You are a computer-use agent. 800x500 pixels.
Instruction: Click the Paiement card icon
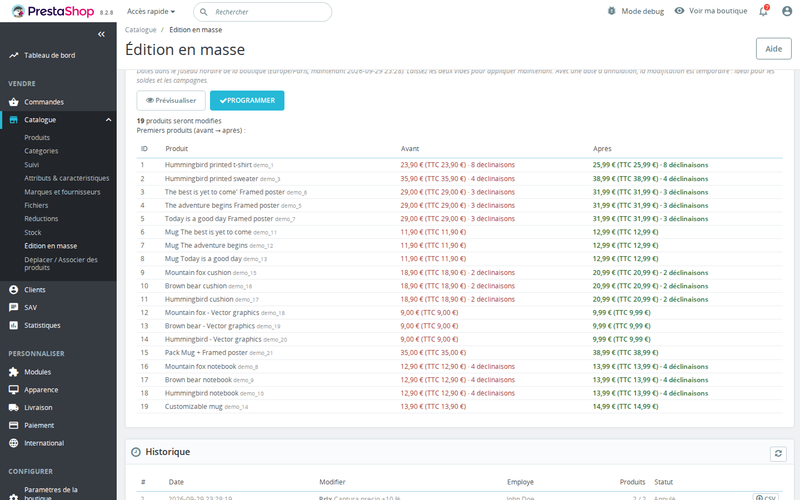click(14, 426)
